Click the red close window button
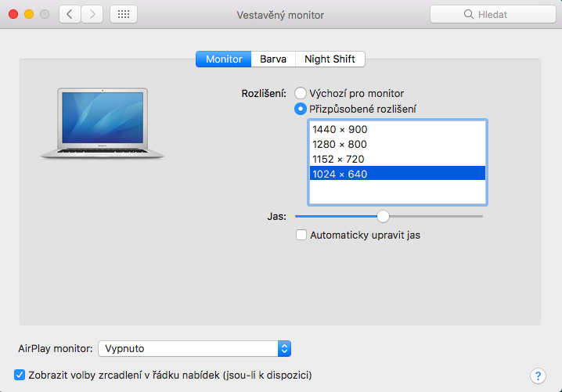The width and height of the screenshot is (562, 392). [13, 14]
